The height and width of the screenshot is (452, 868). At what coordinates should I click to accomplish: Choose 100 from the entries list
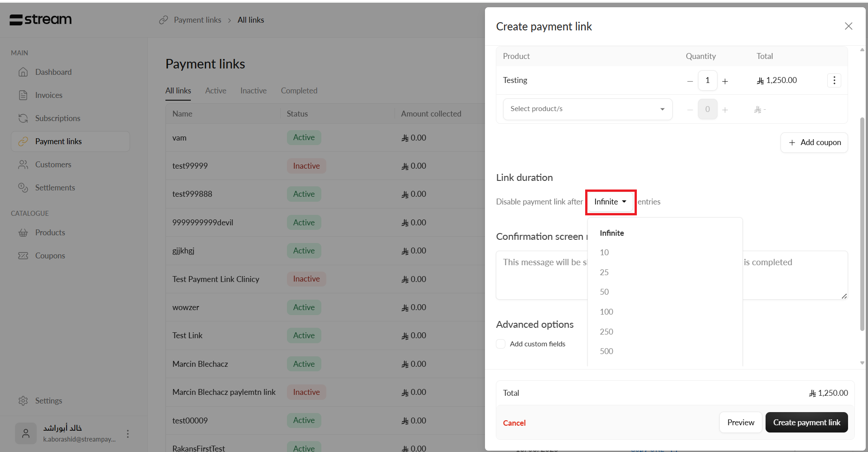pyautogui.click(x=606, y=312)
